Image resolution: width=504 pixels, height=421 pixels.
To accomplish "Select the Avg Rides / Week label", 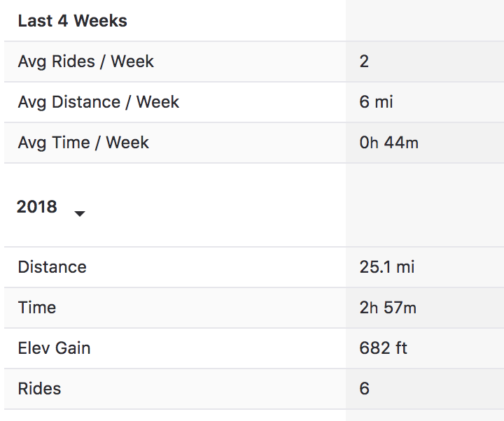I will pos(86,62).
